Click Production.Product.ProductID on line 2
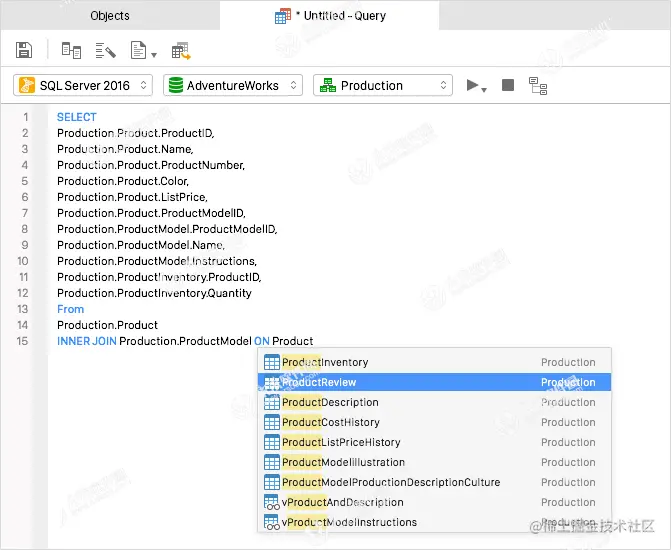The image size is (671, 550). coord(136,133)
